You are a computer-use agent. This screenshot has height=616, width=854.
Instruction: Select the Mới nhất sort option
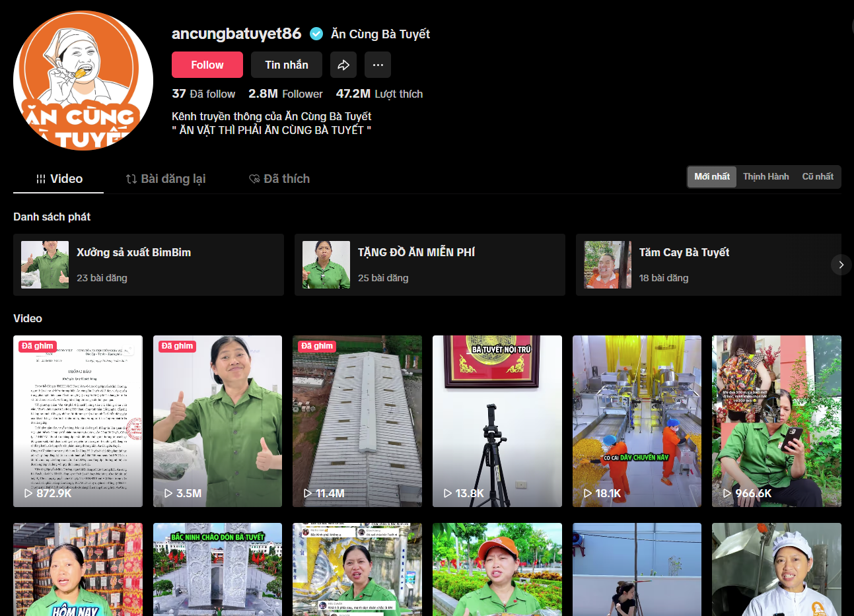click(711, 177)
